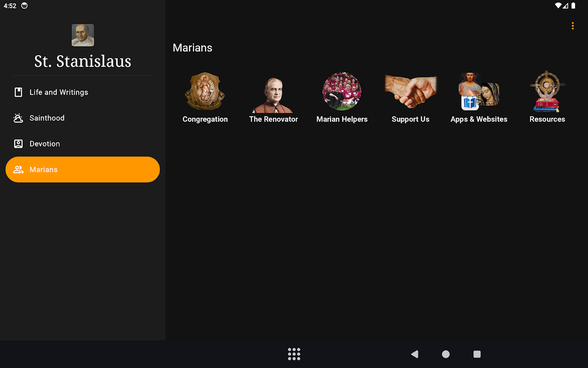Open the Congregation emblem icon

[x=205, y=92]
